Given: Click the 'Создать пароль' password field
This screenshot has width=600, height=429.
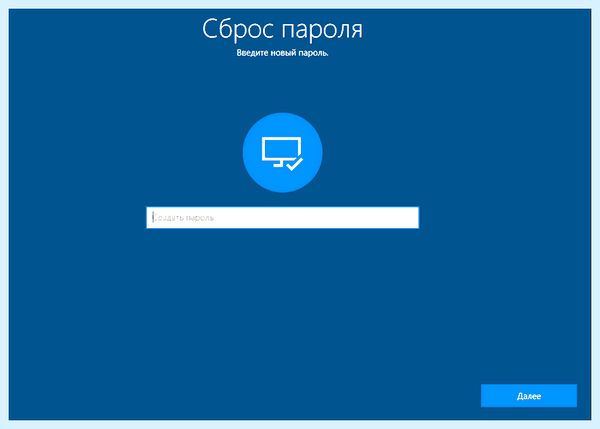Looking at the screenshot, I should pos(282,217).
